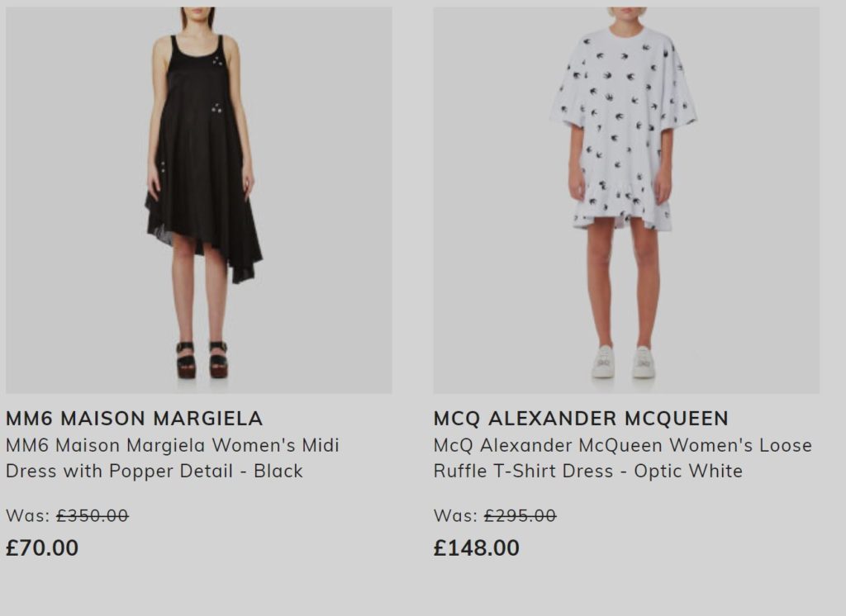Click the 'Was:' label under the Margiela dress
The image size is (846, 616).
28,515
